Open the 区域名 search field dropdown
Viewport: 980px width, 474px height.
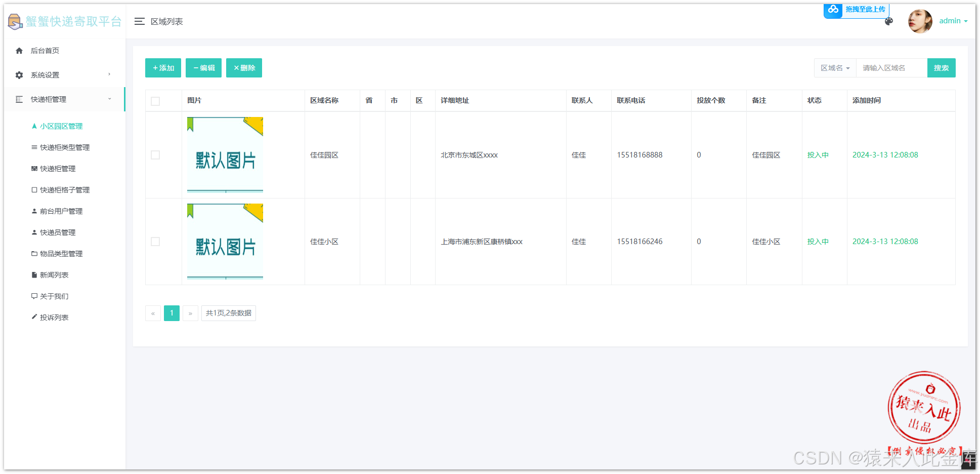(x=835, y=68)
